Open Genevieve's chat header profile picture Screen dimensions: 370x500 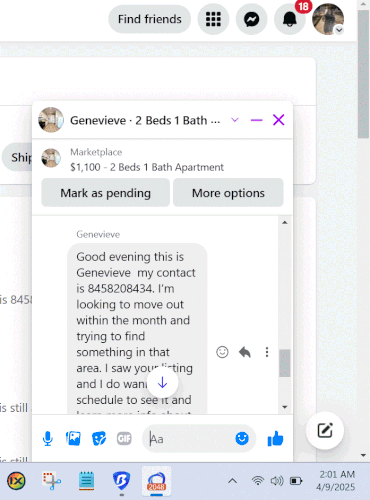click(x=51, y=120)
